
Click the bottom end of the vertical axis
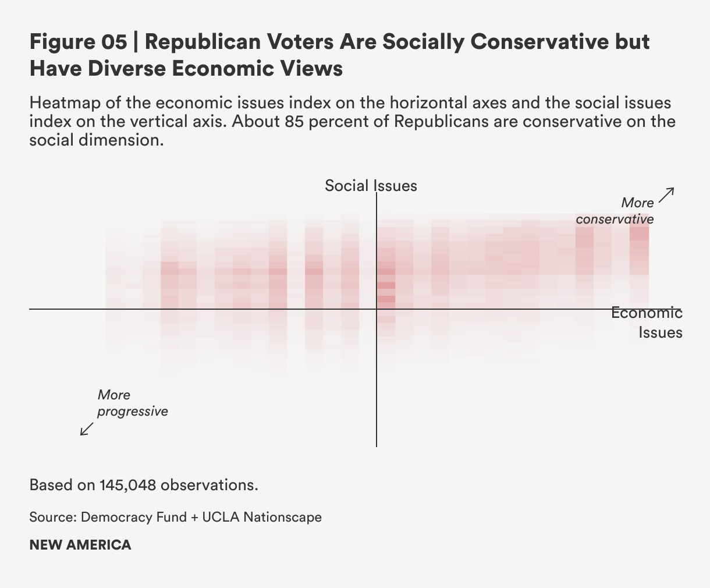377,445
